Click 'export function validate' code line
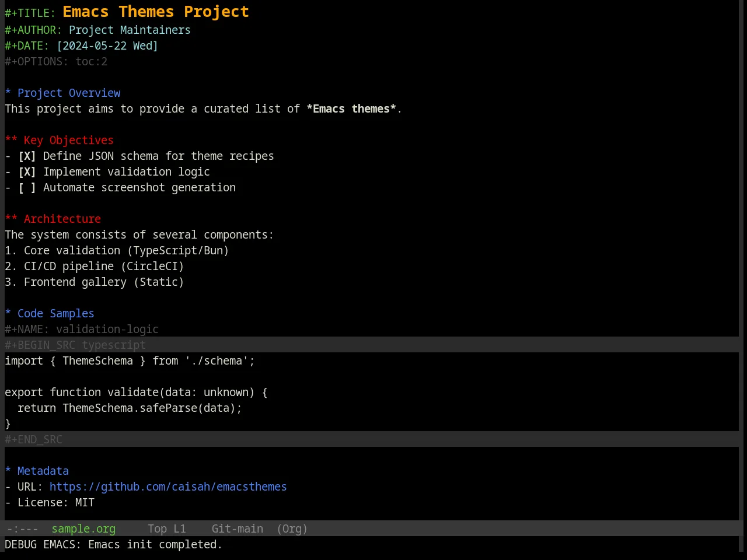747x560 pixels. tap(136, 393)
